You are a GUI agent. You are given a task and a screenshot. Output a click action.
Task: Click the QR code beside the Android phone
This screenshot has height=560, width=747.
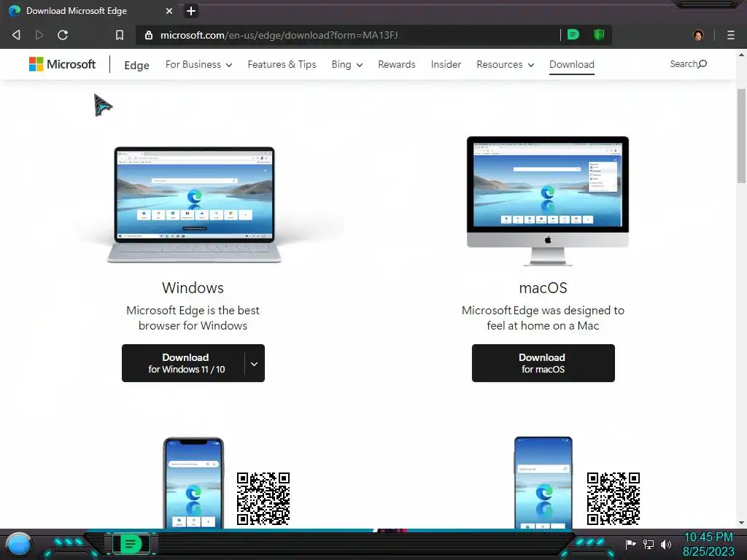(x=613, y=499)
